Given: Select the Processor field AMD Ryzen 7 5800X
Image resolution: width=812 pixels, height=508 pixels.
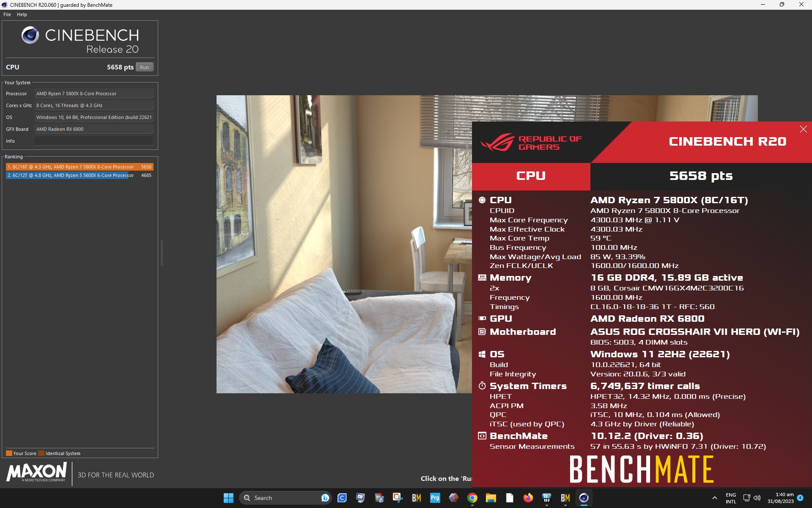Looking at the screenshot, I should click(x=93, y=94).
